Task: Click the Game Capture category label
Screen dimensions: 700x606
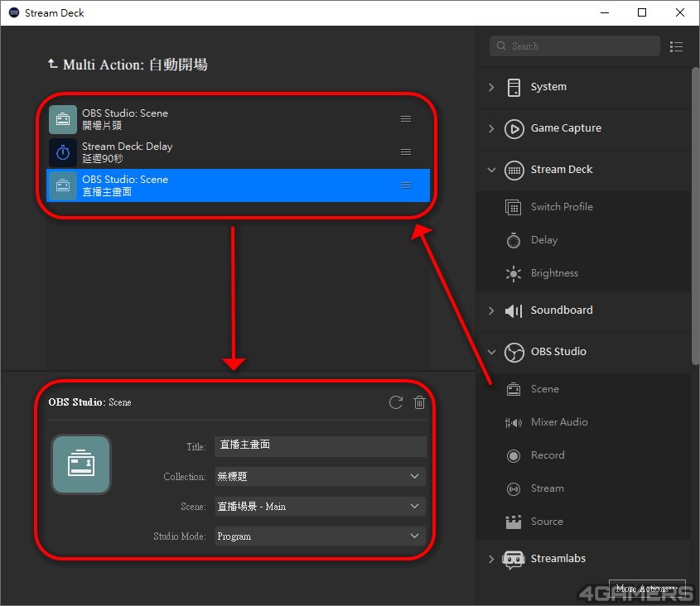Action: [x=566, y=128]
